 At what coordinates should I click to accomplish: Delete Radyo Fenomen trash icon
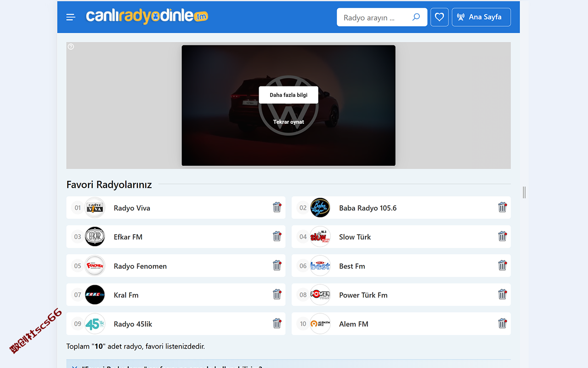(277, 265)
